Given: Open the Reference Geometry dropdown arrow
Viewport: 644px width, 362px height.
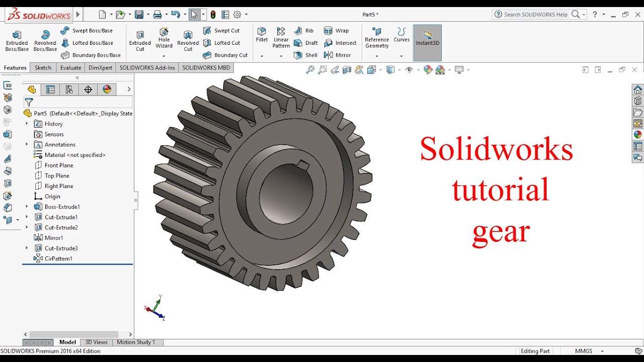Looking at the screenshot, I should pyautogui.click(x=377, y=56).
